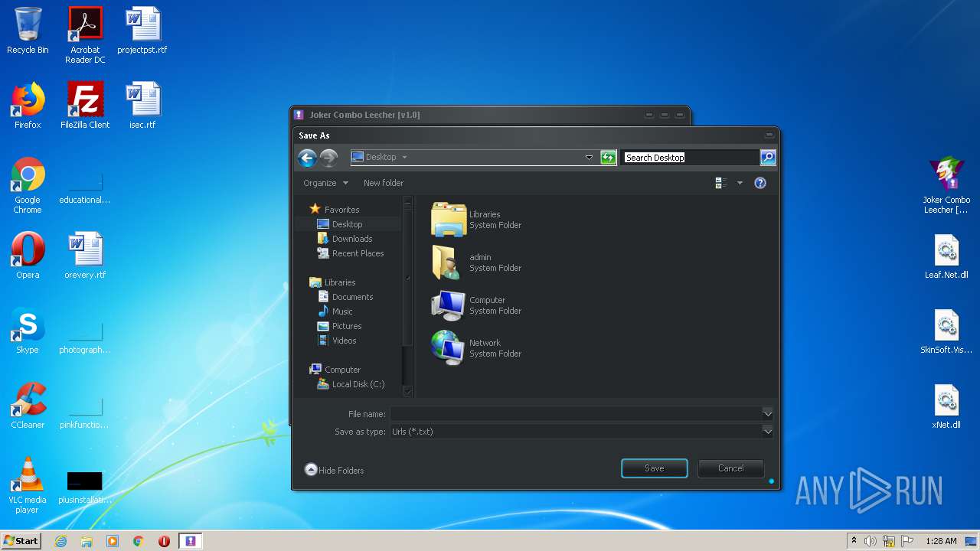This screenshot has height=551, width=980.
Task: Select VLC media player desktop shortcut
Action: [x=28, y=486]
